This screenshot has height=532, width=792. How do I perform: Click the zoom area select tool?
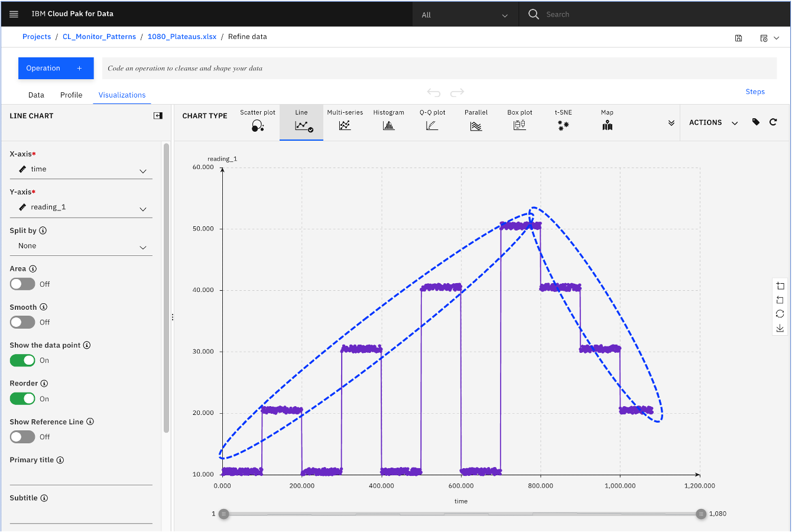coord(780,286)
